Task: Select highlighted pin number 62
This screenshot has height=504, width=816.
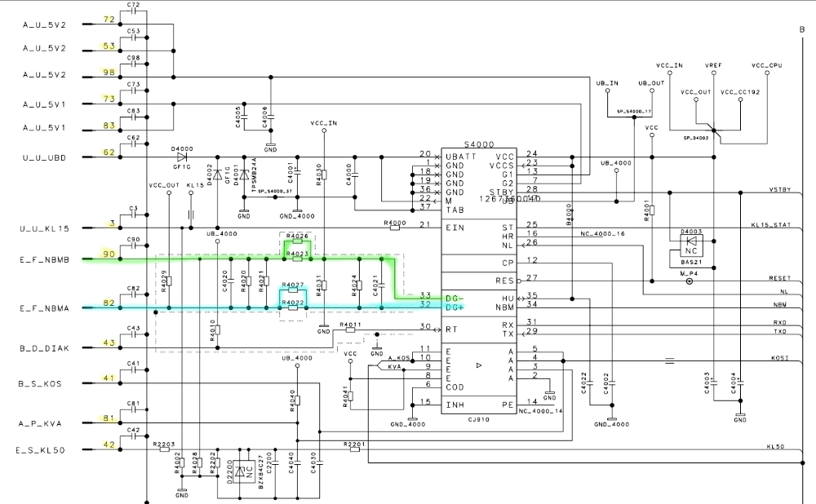Action: (x=109, y=152)
